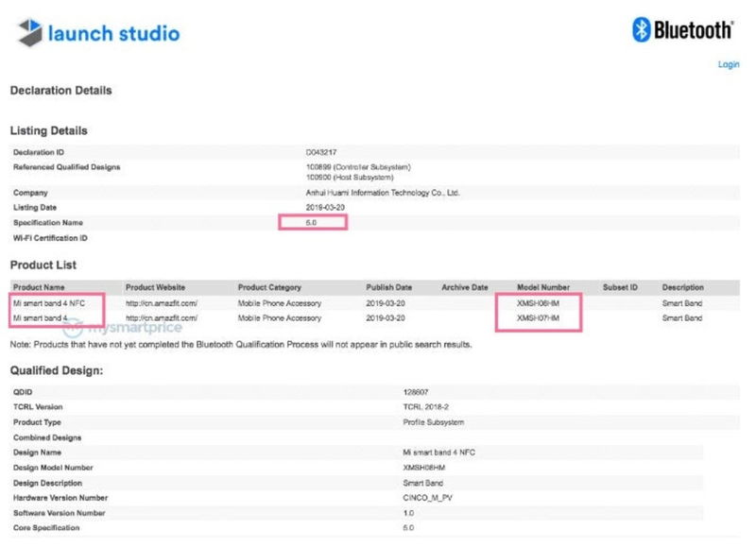Image resolution: width=756 pixels, height=547 pixels.
Task: Click the Product Category column header
Action: click(x=269, y=287)
